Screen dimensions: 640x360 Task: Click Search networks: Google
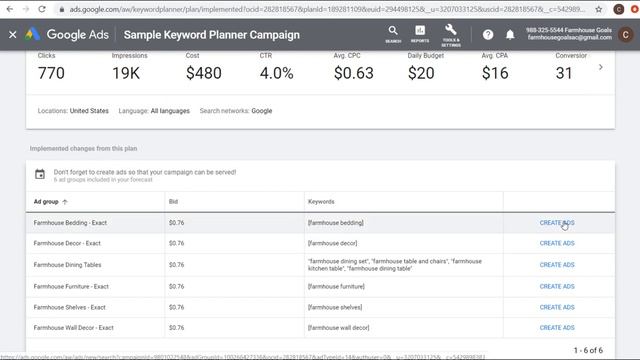tap(236, 111)
